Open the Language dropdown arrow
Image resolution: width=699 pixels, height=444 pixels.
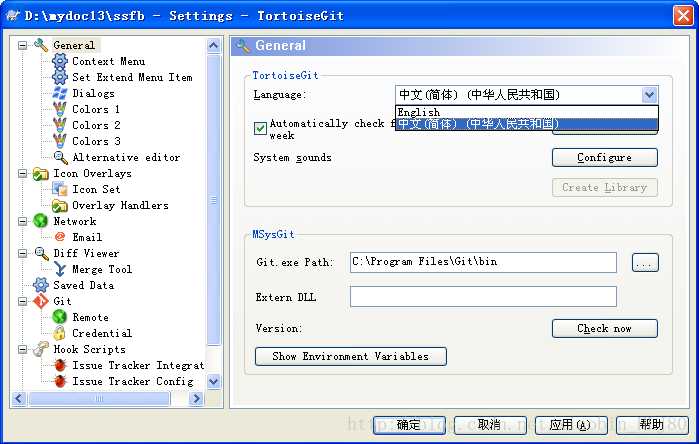[x=650, y=95]
